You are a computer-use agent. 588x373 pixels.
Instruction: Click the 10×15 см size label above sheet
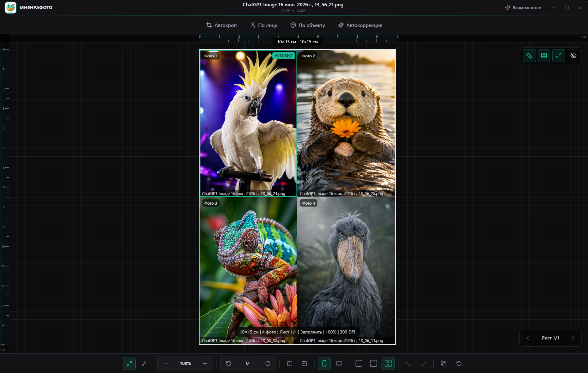pyautogui.click(x=297, y=42)
